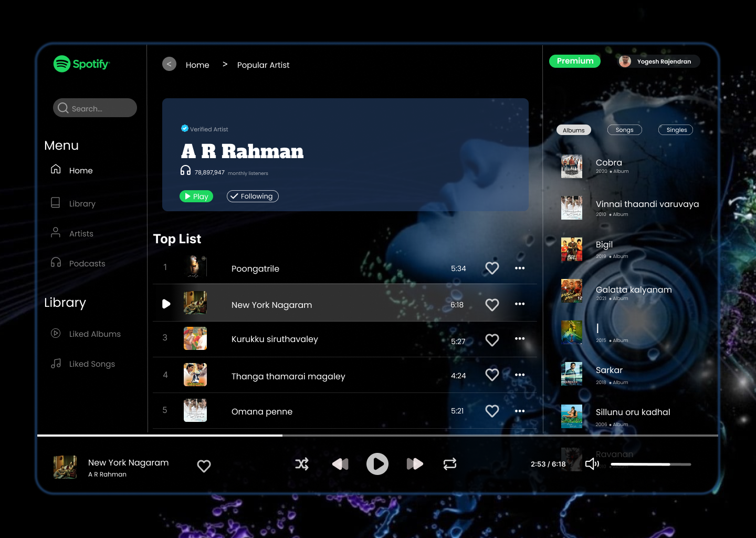Click the Podcasts headphone icon
Viewport: 756px width, 538px height.
pyautogui.click(x=56, y=262)
